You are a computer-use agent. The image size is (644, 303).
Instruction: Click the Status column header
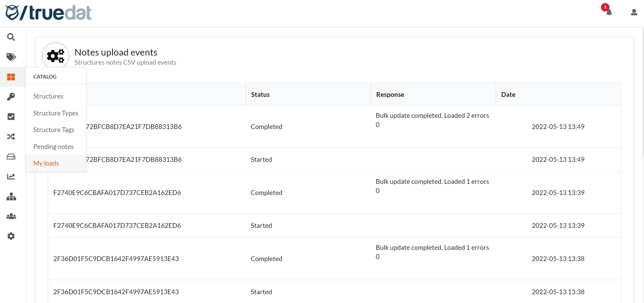(x=260, y=94)
